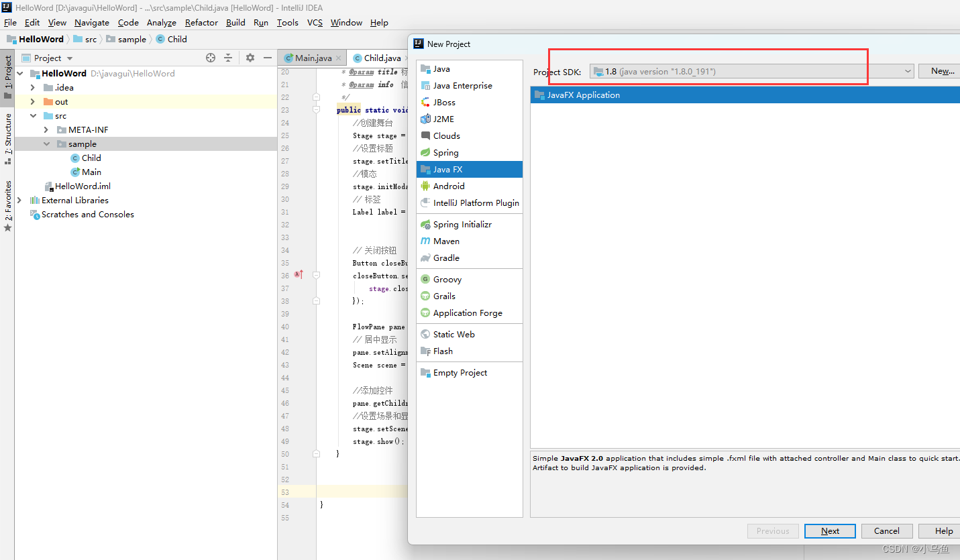Collapse the HelloWord root folder
The image size is (960, 560).
[19, 74]
